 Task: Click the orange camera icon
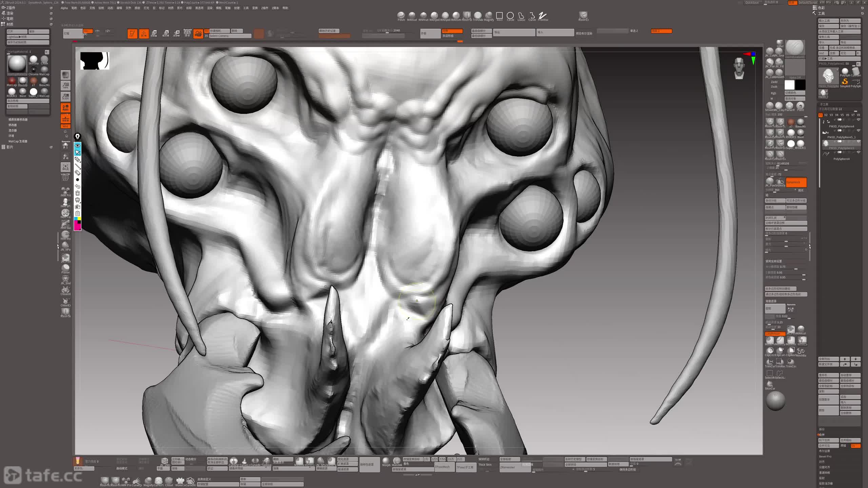pyautogui.click(x=198, y=34)
